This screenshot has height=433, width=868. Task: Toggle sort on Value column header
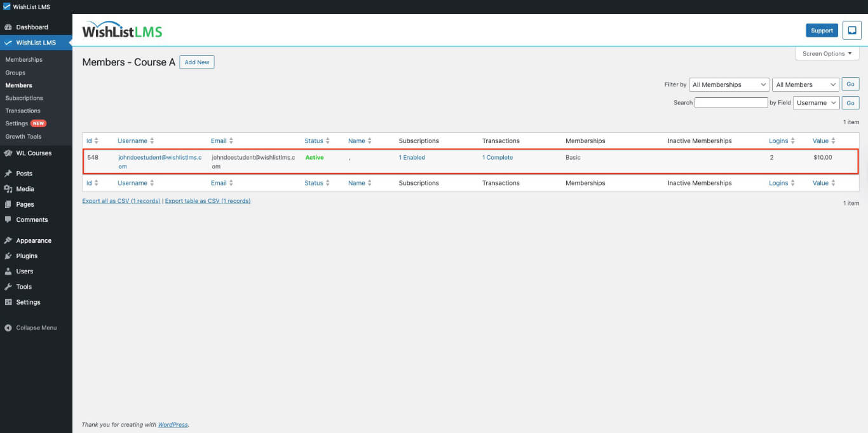pyautogui.click(x=833, y=141)
